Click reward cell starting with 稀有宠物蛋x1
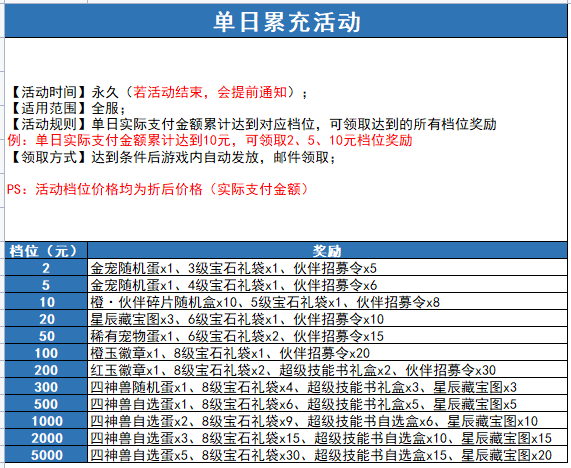Viewport: 571px width, 468px height. pyautogui.click(x=327, y=336)
